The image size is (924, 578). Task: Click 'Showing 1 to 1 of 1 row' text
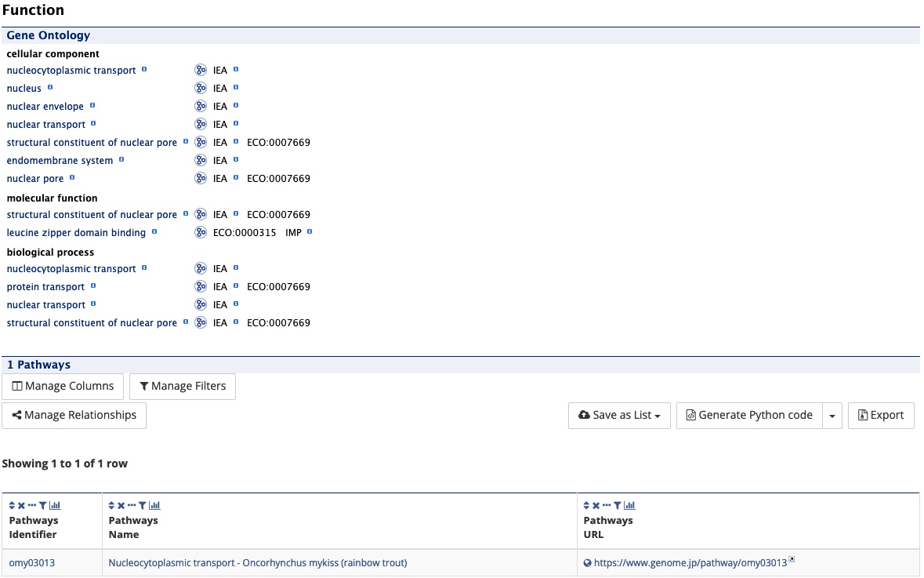[x=65, y=463]
